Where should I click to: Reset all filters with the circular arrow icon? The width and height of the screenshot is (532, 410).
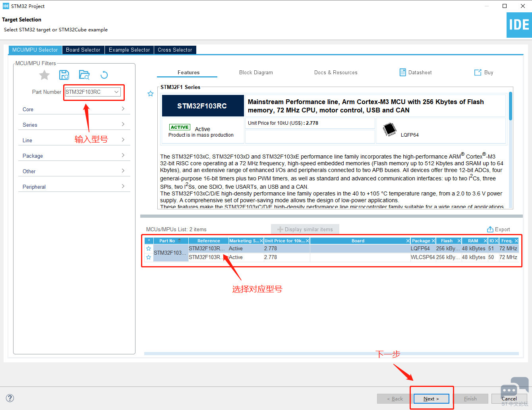[104, 75]
